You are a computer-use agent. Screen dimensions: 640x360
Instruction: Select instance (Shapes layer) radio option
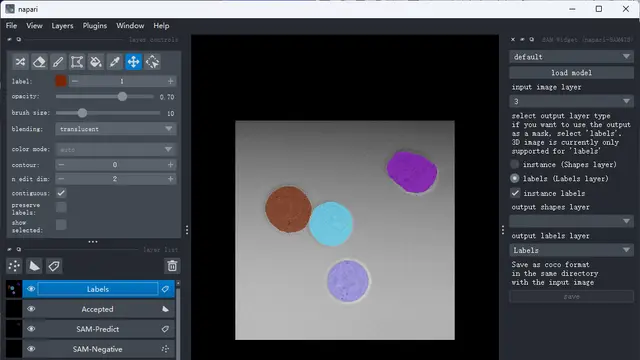coord(515,164)
